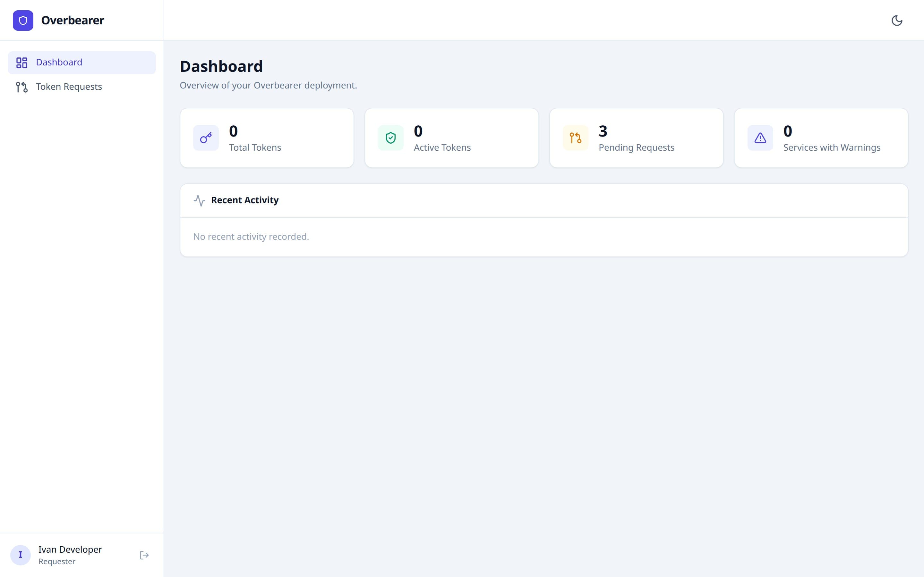
Task: Click the Total Tokens stat card
Action: click(267, 138)
